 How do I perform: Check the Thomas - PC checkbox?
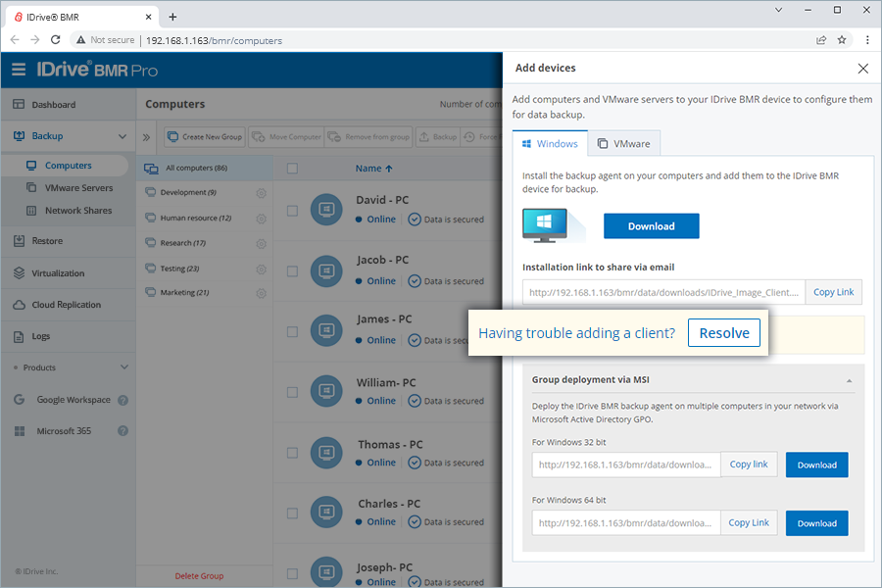292,453
